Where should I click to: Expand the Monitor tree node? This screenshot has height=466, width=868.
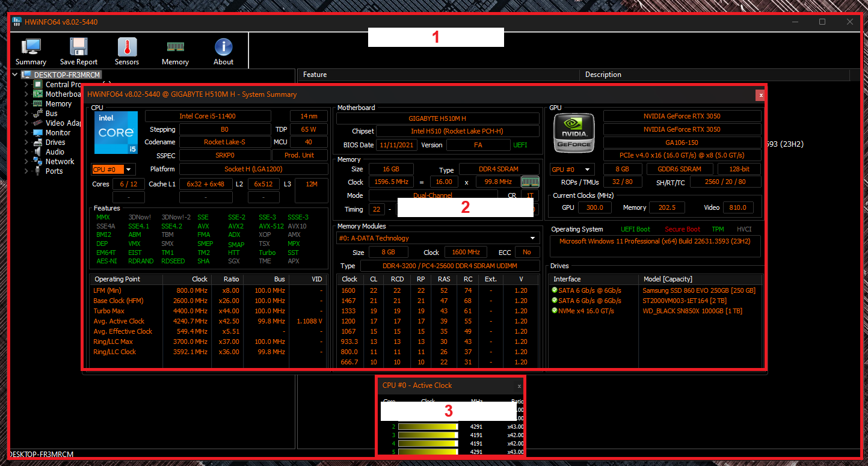pos(26,132)
